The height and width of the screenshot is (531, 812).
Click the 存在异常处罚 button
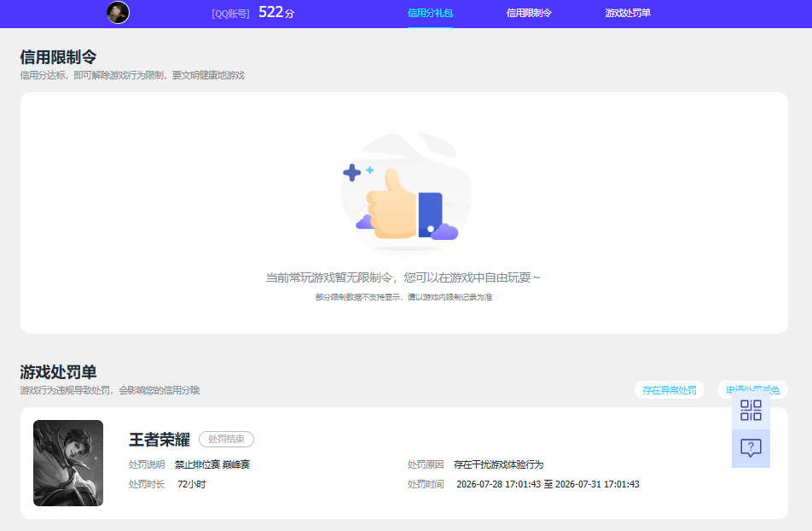click(x=669, y=390)
